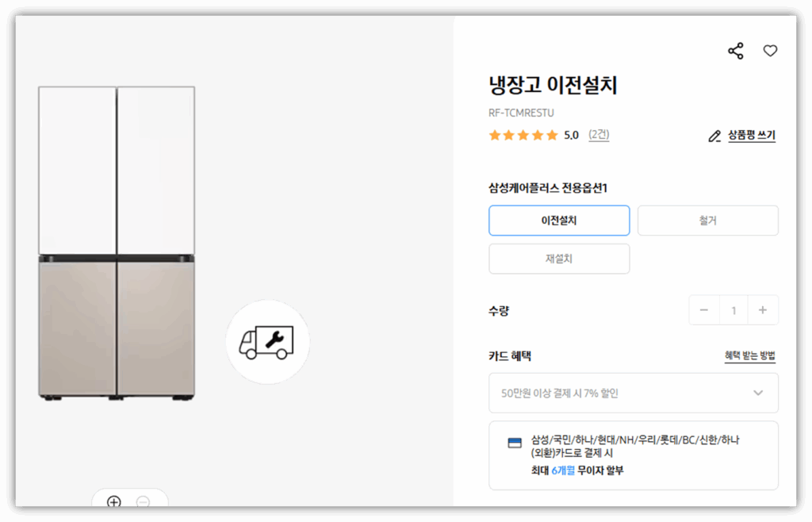Select the 철거 option
The image size is (812, 522).
(708, 221)
